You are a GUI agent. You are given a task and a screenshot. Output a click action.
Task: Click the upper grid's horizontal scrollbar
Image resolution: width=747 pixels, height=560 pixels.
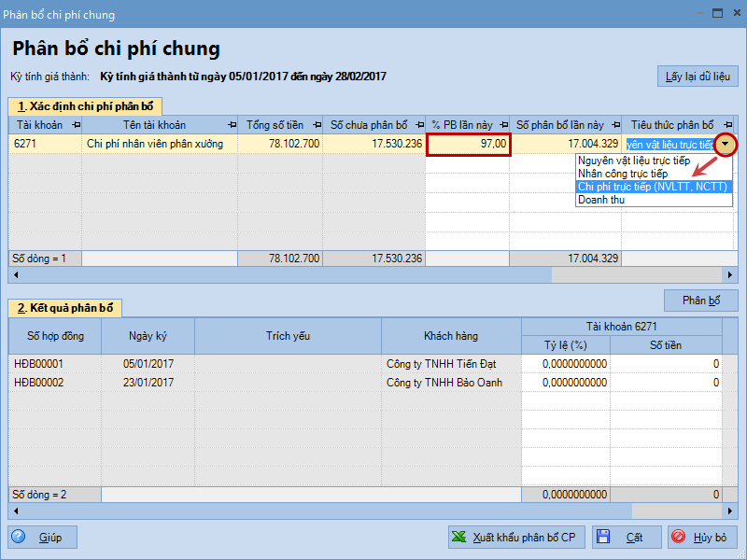[280, 275]
